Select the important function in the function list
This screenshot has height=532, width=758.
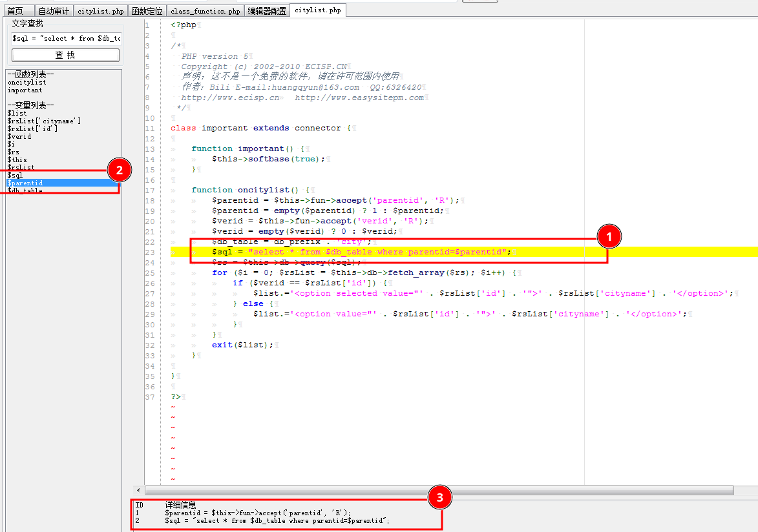coord(25,90)
